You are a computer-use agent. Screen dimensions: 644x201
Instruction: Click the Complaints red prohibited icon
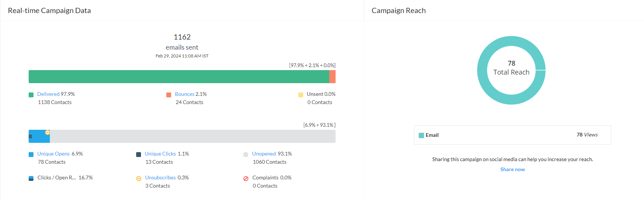pyautogui.click(x=246, y=179)
